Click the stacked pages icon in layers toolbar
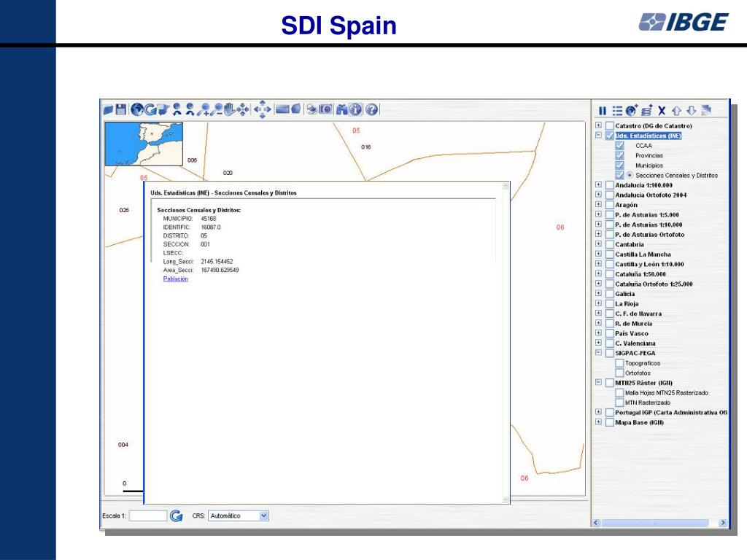The height and width of the screenshot is (560, 747). point(706,111)
